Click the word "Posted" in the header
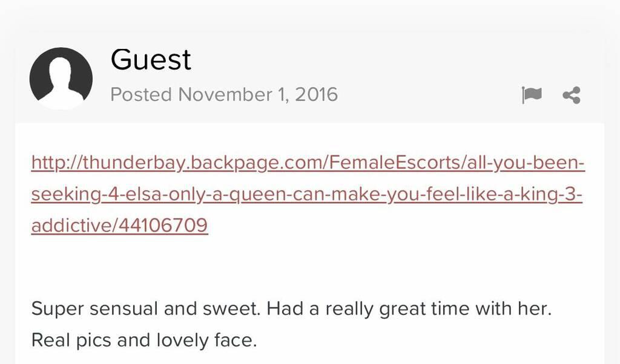620x364 pixels. (142, 95)
